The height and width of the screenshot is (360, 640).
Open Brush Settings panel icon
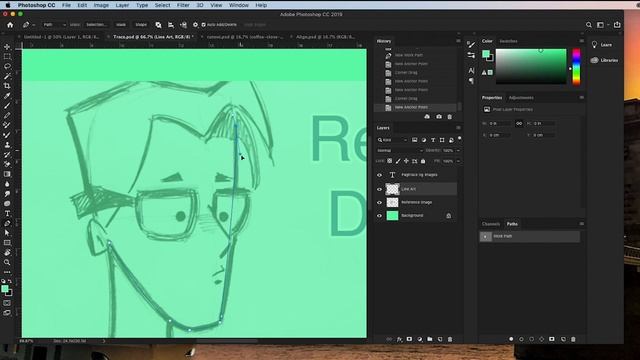pos(471,44)
